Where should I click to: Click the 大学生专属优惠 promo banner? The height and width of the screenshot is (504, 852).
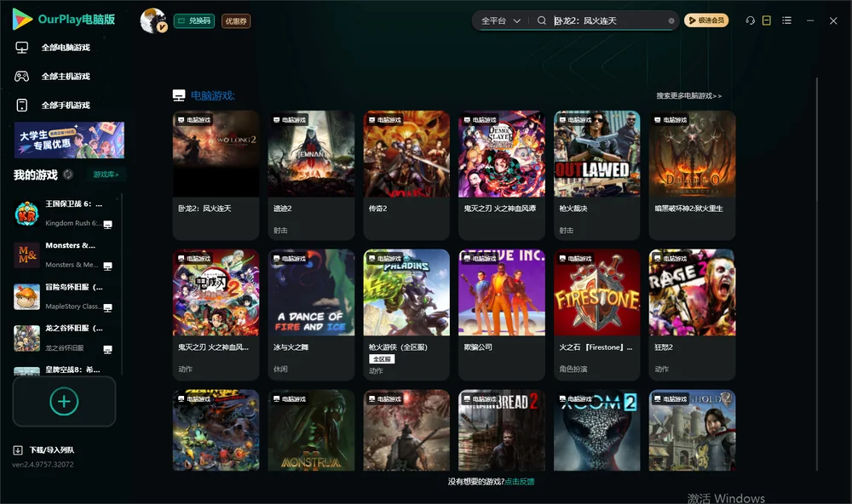pyautogui.click(x=70, y=140)
